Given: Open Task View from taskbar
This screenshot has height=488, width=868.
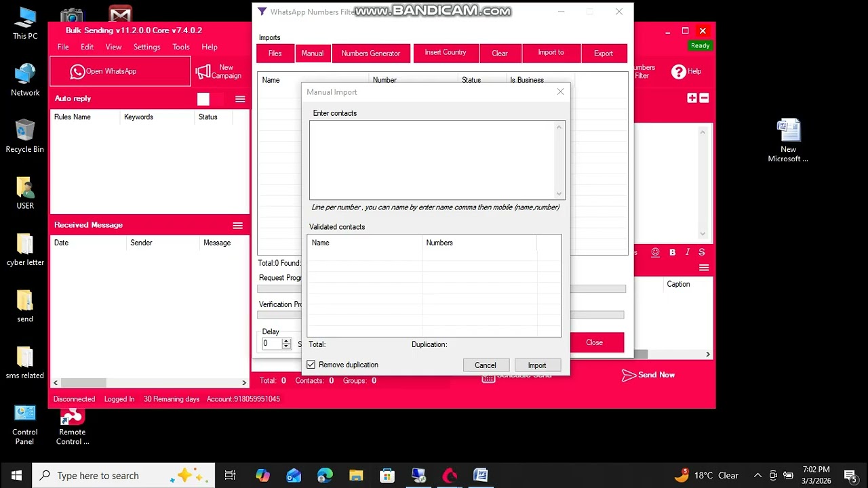Looking at the screenshot, I should [x=231, y=475].
